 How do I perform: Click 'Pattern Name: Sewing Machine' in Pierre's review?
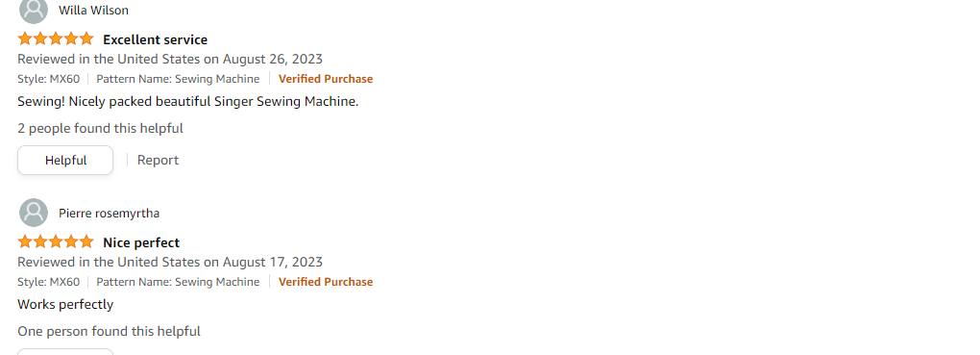point(178,282)
